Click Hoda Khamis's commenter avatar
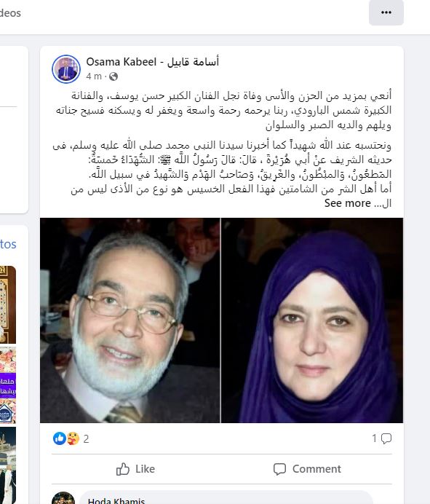 [x=63, y=498]
